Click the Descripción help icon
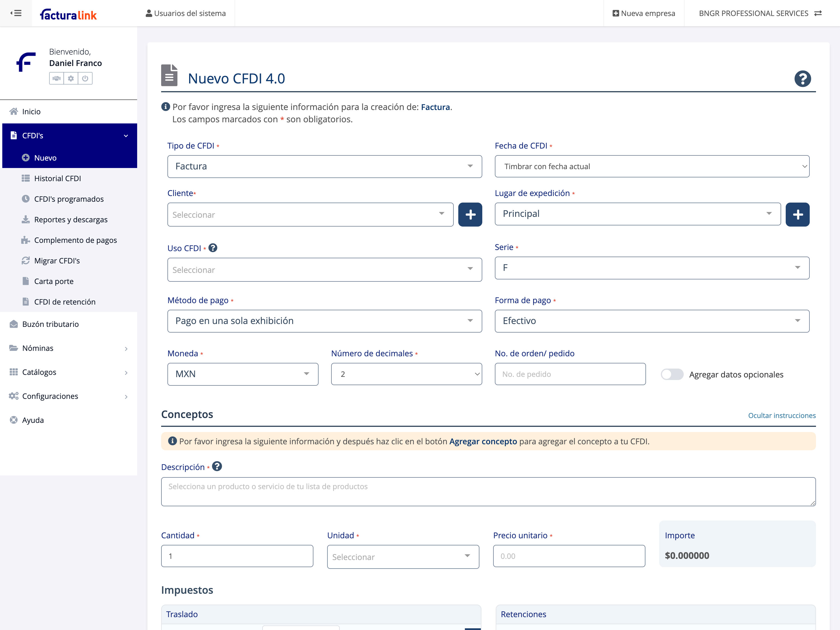 pos(217,466)
